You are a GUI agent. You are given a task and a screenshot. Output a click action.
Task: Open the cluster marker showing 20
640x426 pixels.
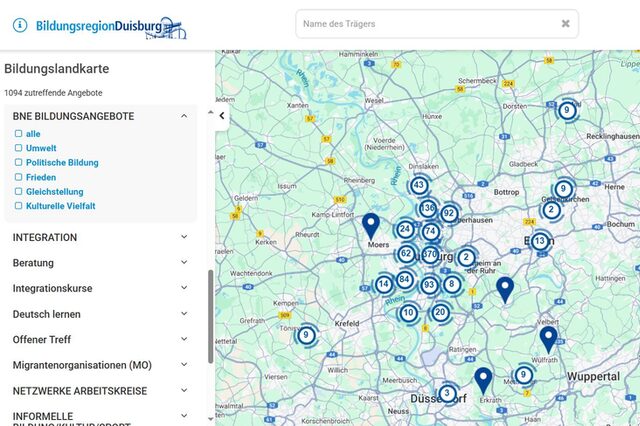click(440, 313)
